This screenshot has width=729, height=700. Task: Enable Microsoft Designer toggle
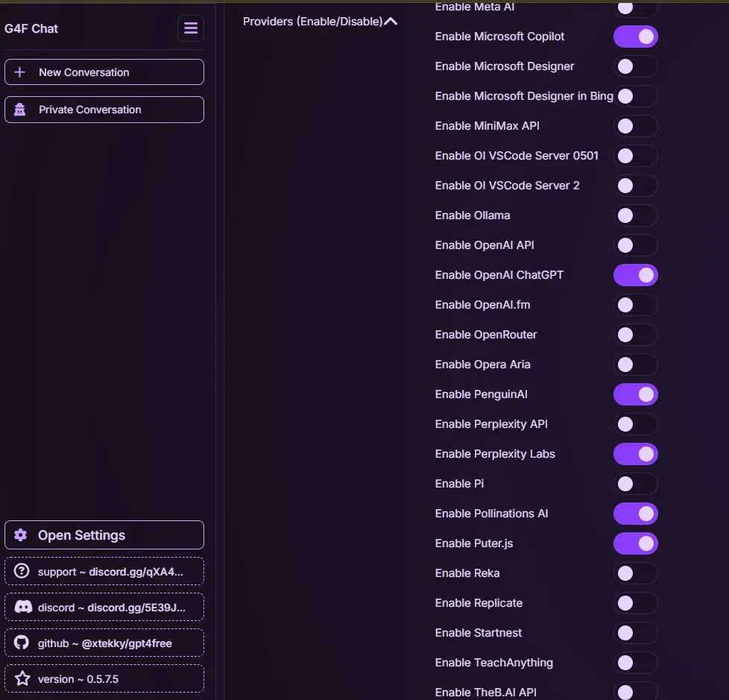pos(636,66)
